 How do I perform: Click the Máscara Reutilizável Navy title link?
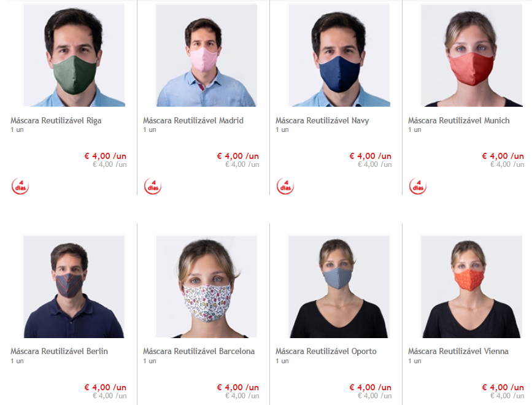(x=322, y=120)
